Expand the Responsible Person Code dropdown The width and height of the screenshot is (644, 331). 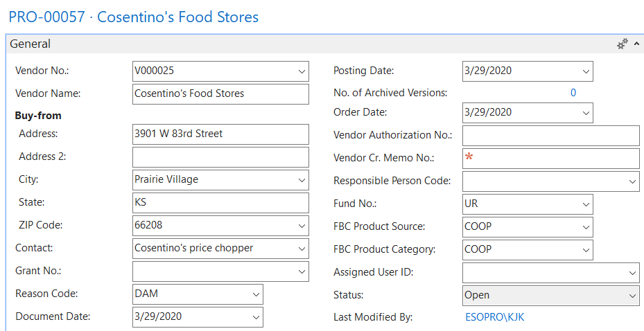[632, 181]
